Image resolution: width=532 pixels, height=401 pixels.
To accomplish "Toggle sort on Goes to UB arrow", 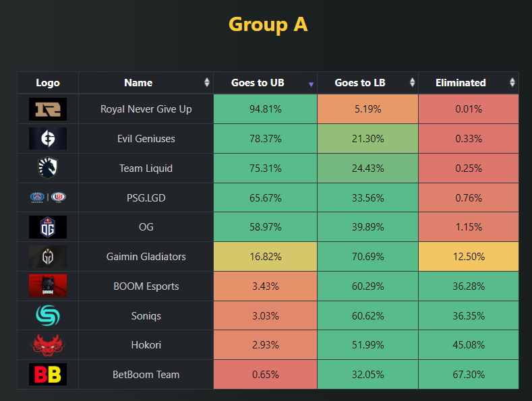I will point(311,84).
